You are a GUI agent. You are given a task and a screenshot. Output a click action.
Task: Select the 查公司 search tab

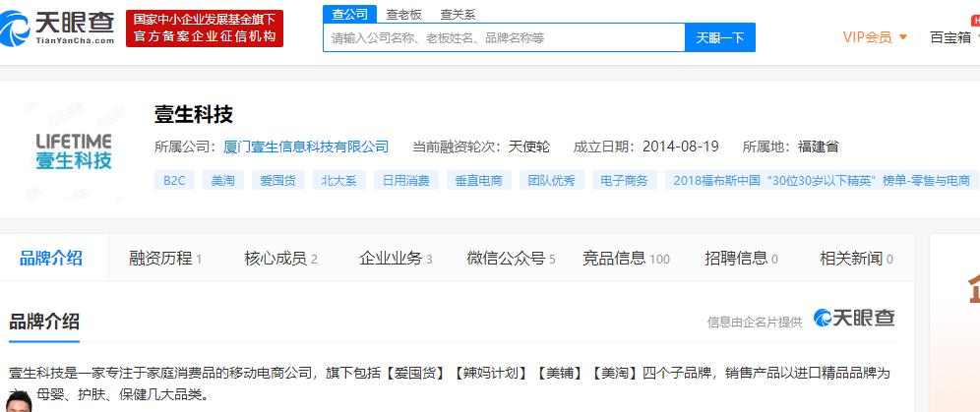pyautogui.click(x=349, y=14)
